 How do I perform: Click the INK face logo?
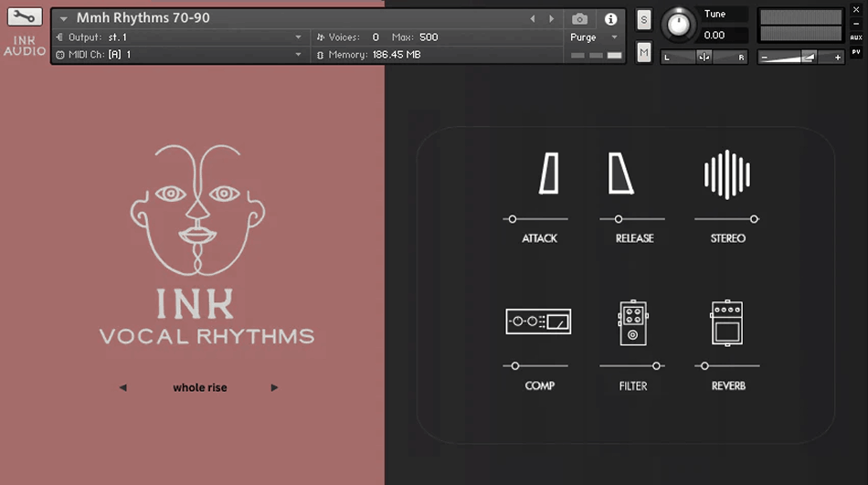[x=197, y=209]
